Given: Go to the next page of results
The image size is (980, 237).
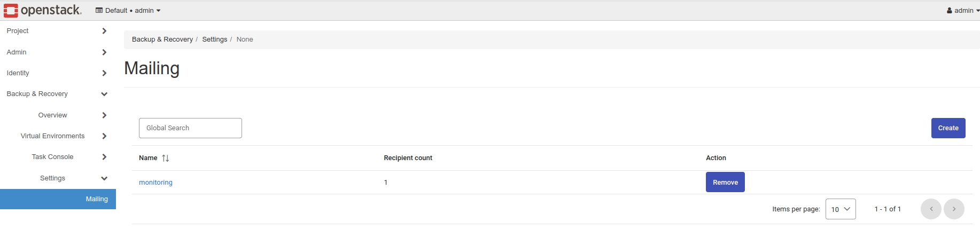Looking at the screenshot, I should coord(954,209).
